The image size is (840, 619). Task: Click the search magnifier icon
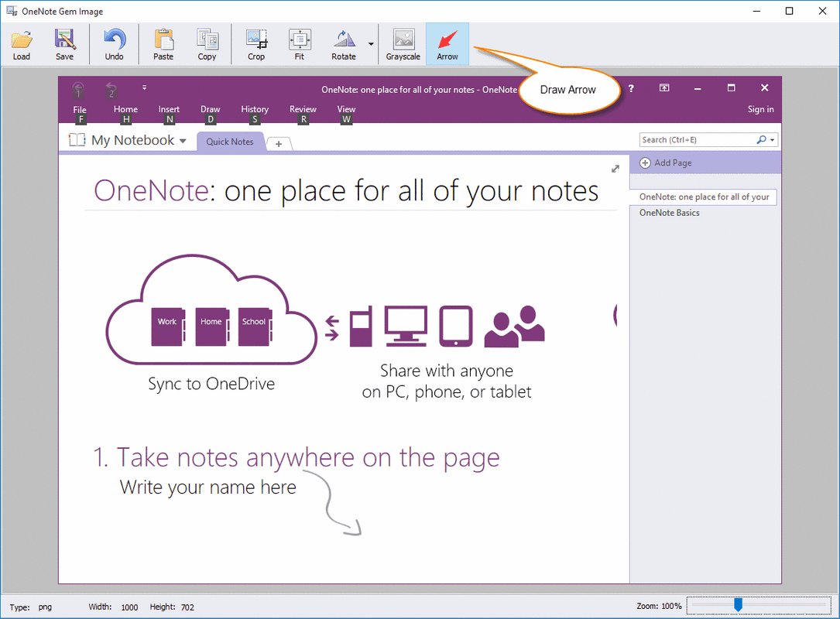(x=761, y=140)
